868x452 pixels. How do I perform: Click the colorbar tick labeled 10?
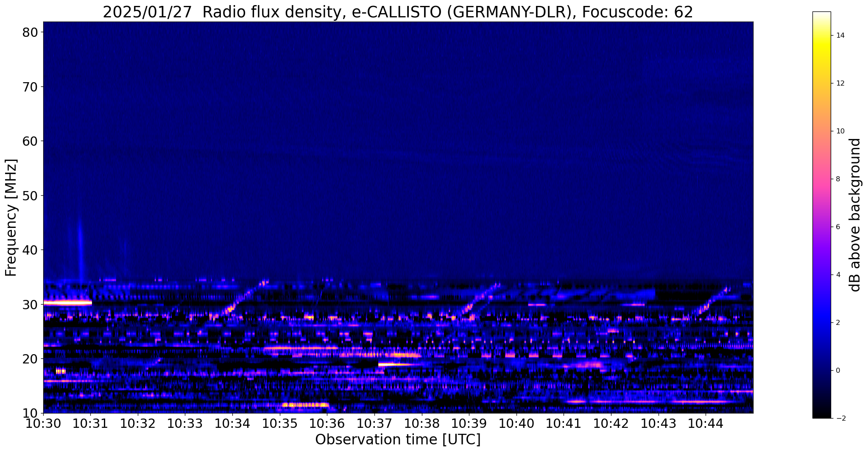pyautogui.click(x=840, y=131)
